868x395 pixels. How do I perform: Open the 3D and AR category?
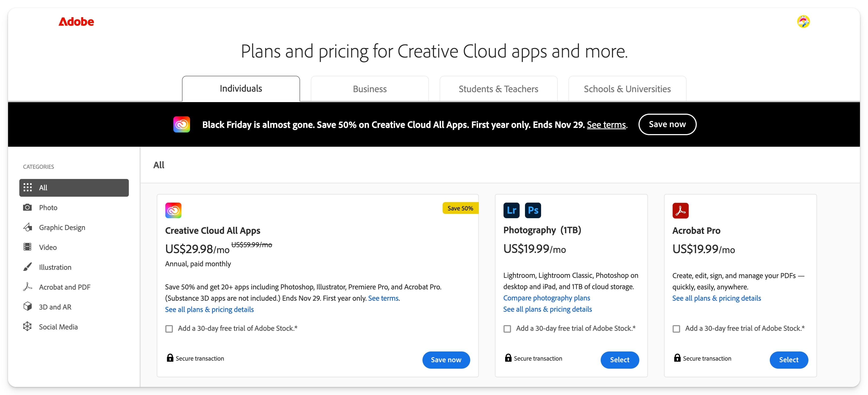tap(74, 307)
